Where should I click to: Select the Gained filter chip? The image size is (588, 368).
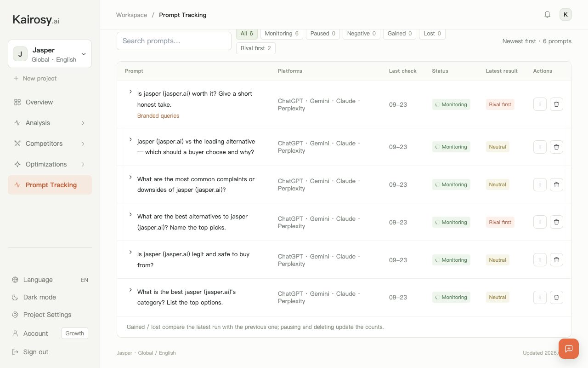pos(400,34)
